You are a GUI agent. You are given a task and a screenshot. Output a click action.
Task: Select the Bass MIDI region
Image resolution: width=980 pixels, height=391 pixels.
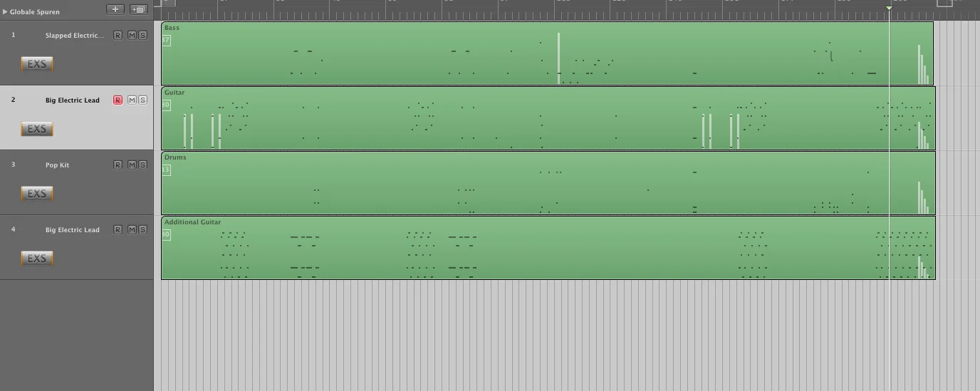(x=547, y=53)
